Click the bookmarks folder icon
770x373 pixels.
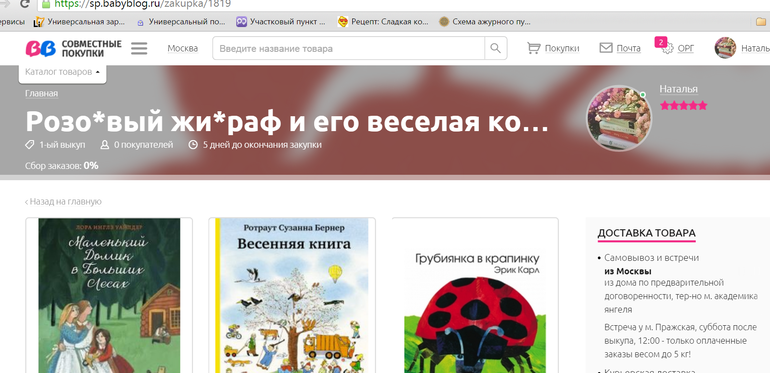click(761, 22)
